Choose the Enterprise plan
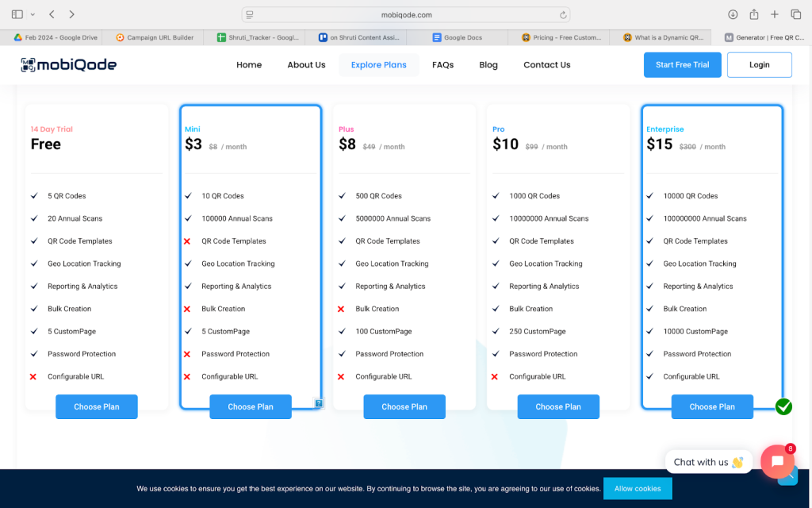 tap(711, 406)
